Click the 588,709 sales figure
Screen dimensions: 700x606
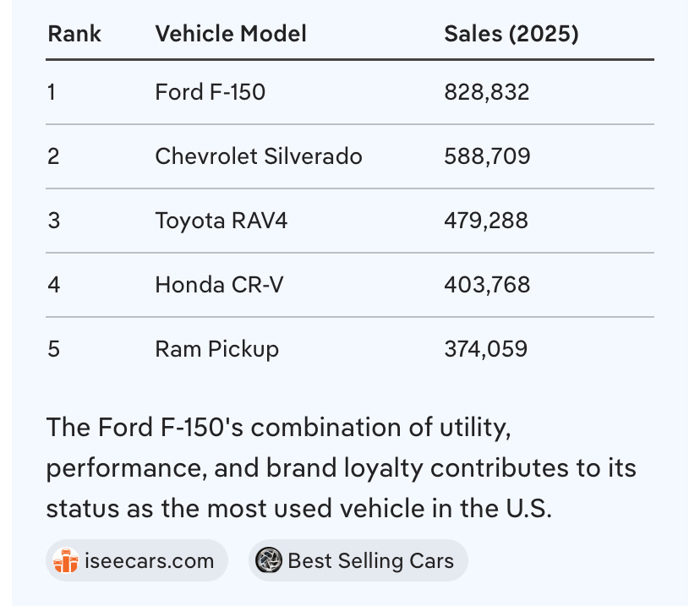pos(487,156)
